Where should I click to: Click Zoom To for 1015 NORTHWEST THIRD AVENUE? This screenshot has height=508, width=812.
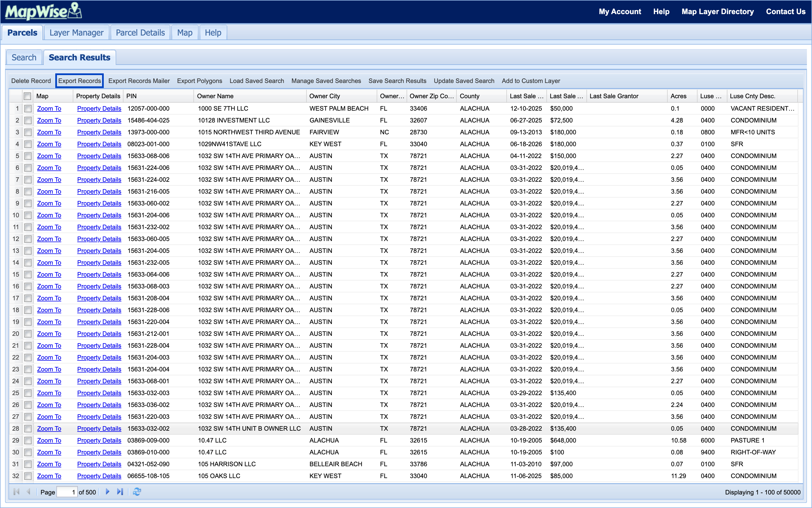coord(49,132)
